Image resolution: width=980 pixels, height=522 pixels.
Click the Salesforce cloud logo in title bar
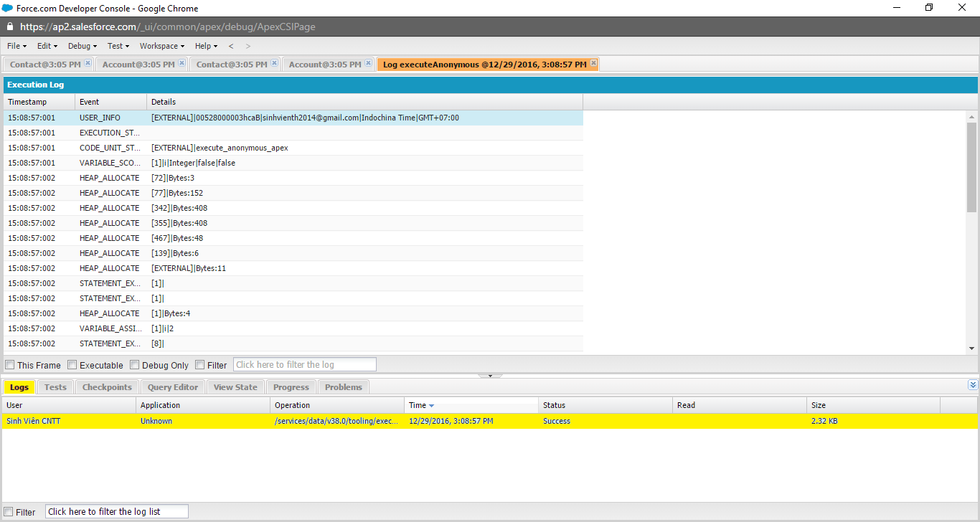tap(8, 8)
